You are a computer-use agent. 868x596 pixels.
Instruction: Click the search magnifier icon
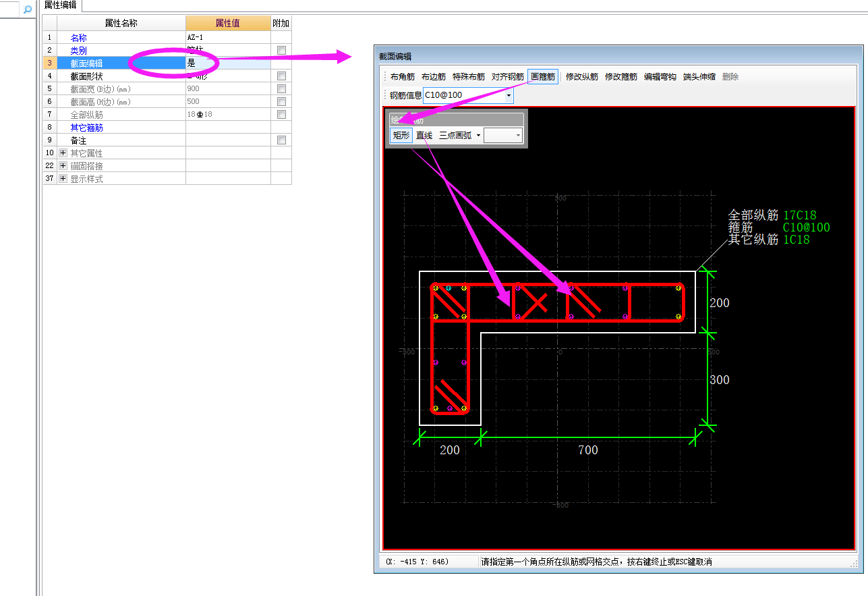(28, 9)
